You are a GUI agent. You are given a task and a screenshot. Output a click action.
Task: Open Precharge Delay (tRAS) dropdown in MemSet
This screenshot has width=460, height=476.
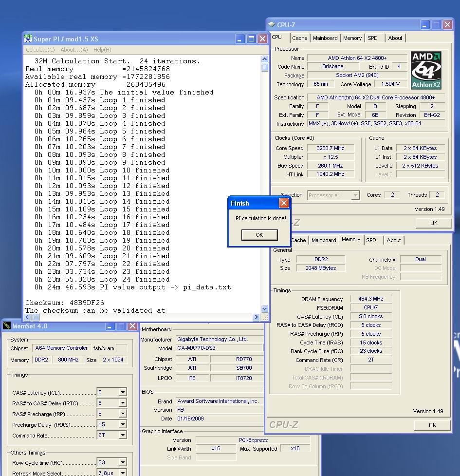(x=123, y=424)
